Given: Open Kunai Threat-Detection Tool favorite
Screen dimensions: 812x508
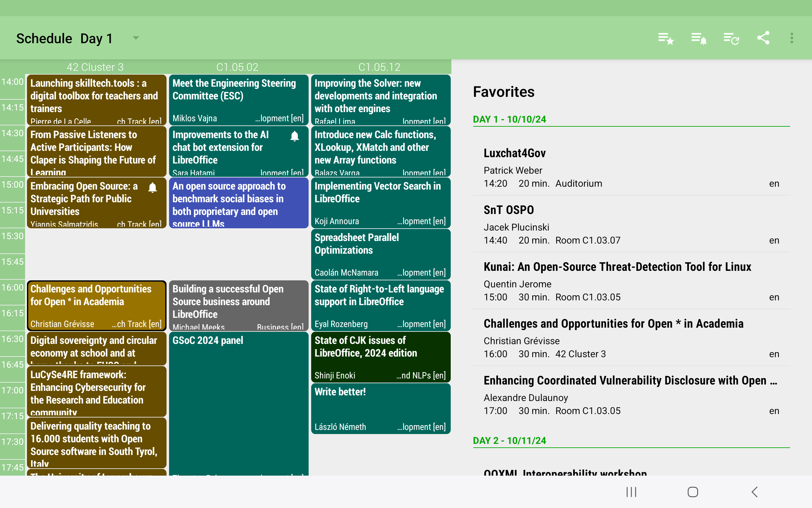Looking at the screenshot, I should point(632,281).
